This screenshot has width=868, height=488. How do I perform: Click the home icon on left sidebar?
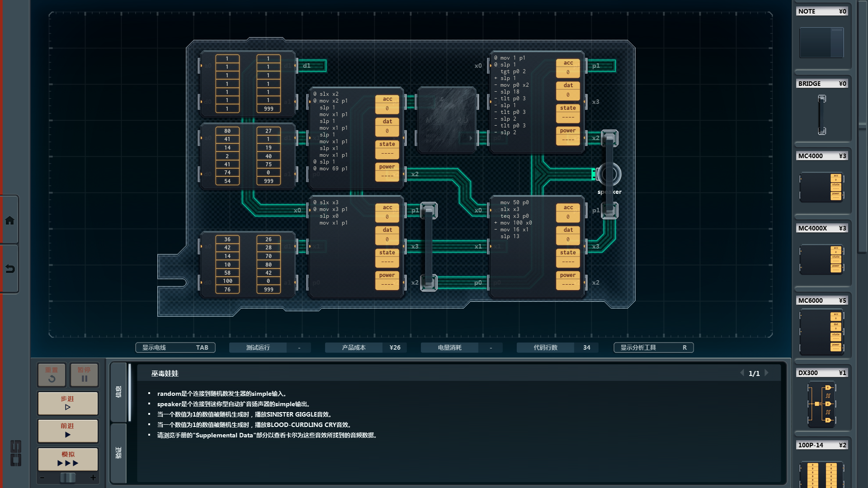click(x=9, y=221)
